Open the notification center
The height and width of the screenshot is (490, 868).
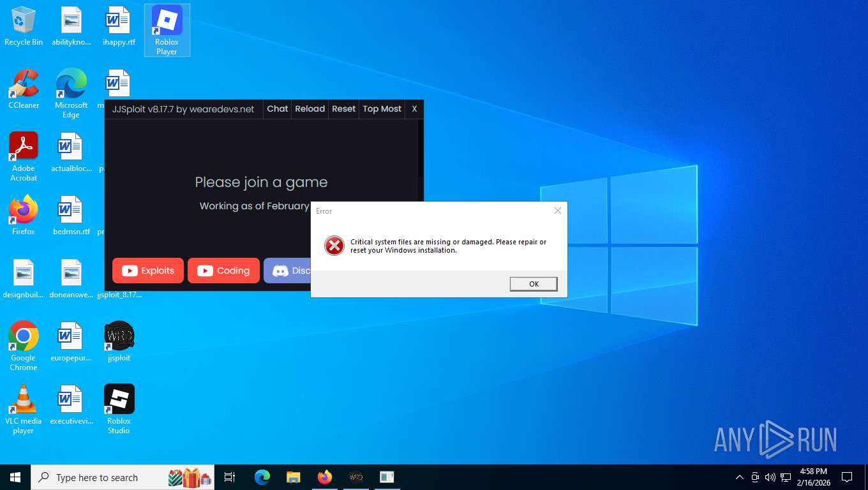(x=847, y=477)
